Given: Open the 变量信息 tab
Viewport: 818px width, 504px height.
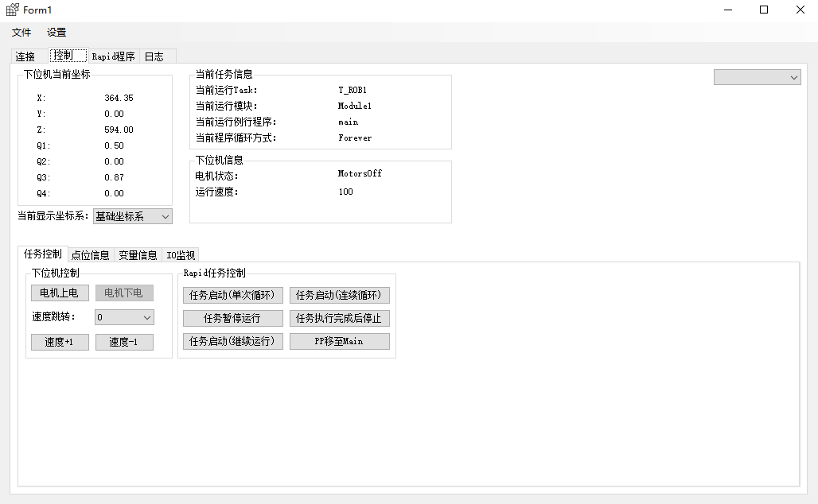Looking at the screenshot, I should point(137,254).
